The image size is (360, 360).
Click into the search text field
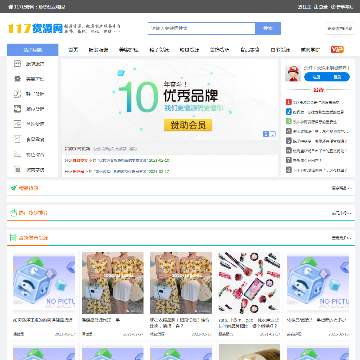pos(202,28)
